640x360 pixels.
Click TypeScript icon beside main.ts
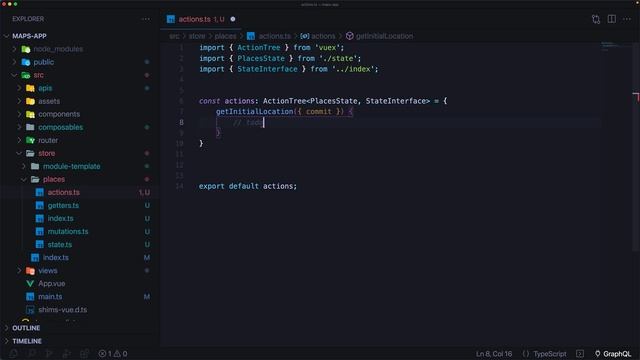click(x=30, y=297)
